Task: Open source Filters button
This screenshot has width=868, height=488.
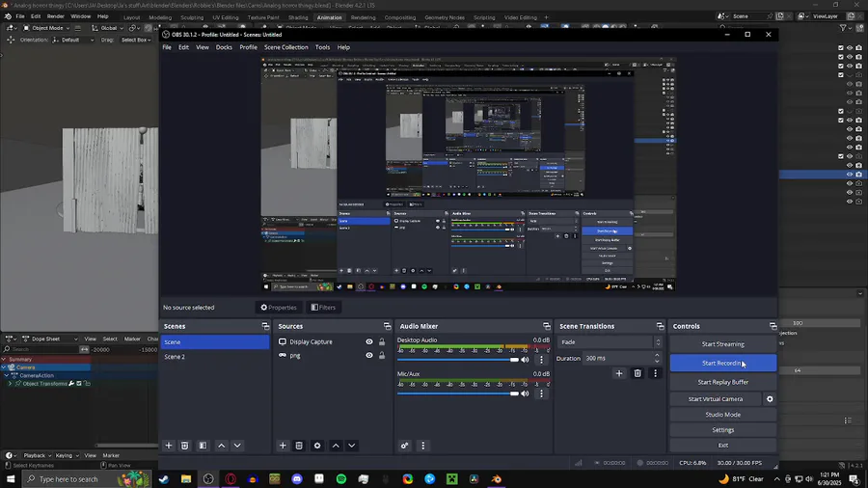Action: 323,307
